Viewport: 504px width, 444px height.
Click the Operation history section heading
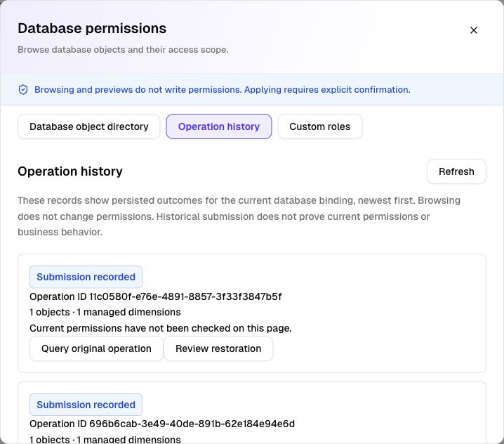70,171
